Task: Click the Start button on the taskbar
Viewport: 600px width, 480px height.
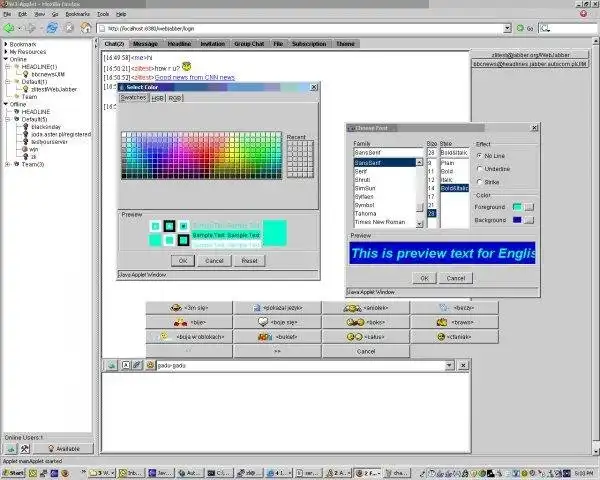Action: (13, 473)
